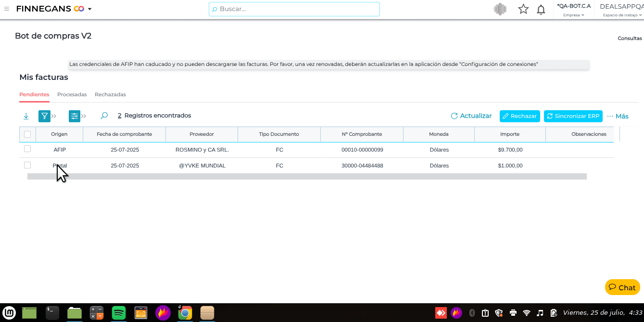Click the download invoices arrow icon
The width and height of the screenshot is (644, 322).
point(26,116)
